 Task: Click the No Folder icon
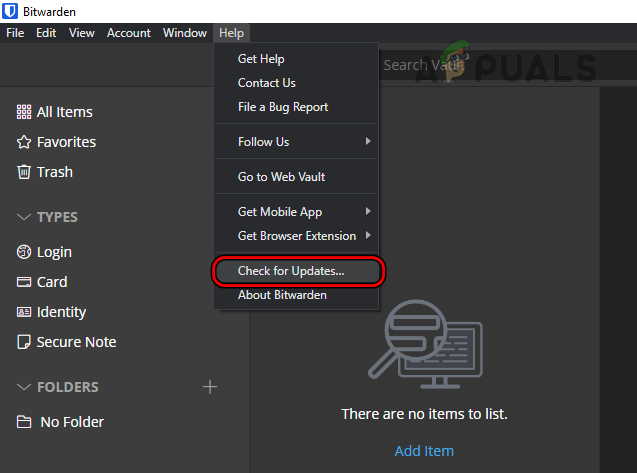(x=24, y=422)
